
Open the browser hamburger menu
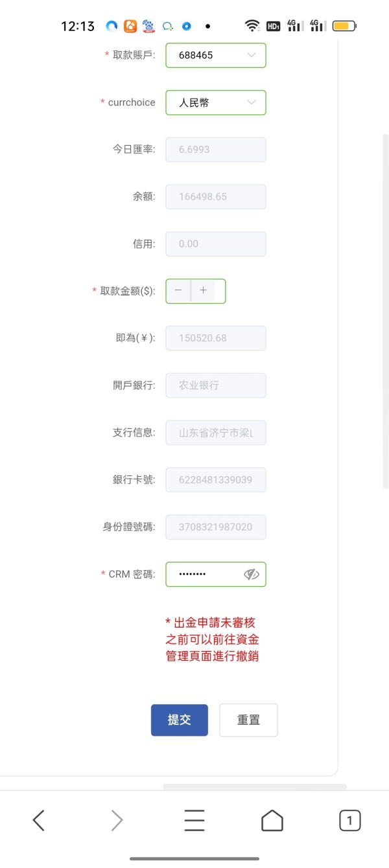pos(194,820)
